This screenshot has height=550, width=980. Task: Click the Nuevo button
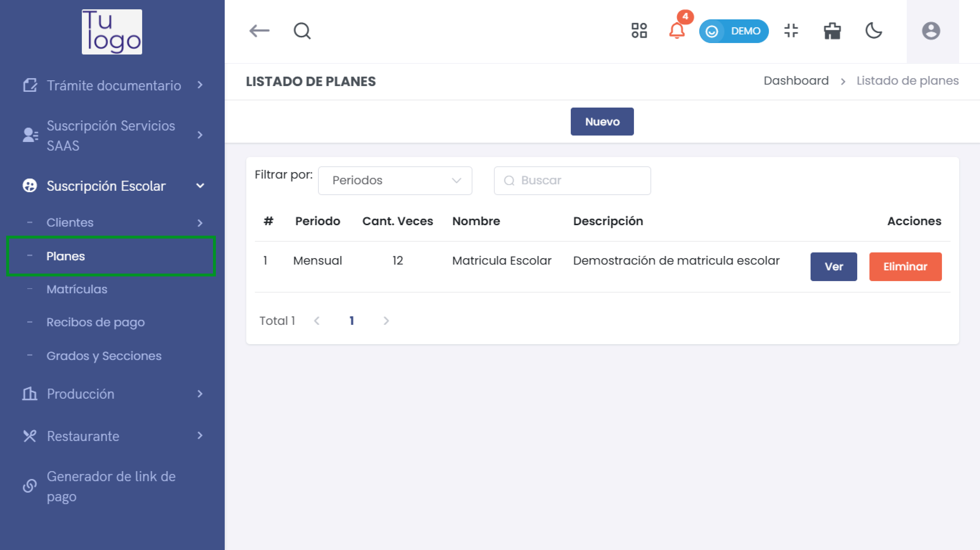tap(602, 122)
